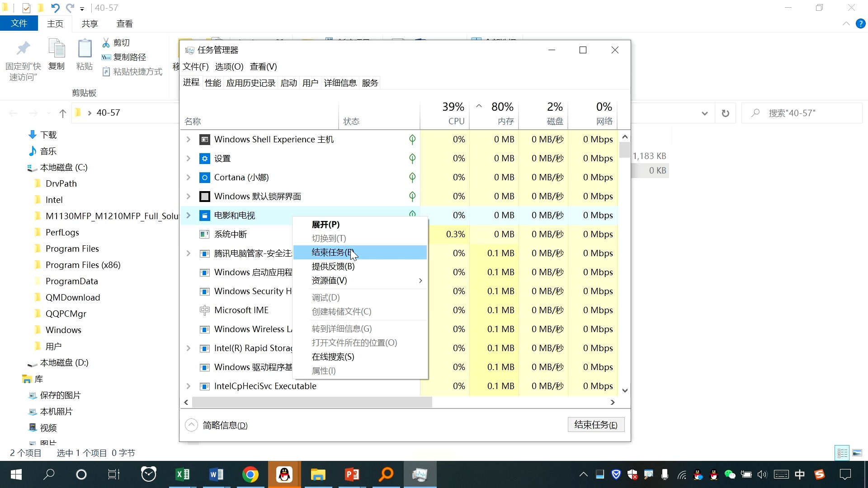Open Chrome from the taskbar
This screenshot has height=488, width=868.
(250, 474)
